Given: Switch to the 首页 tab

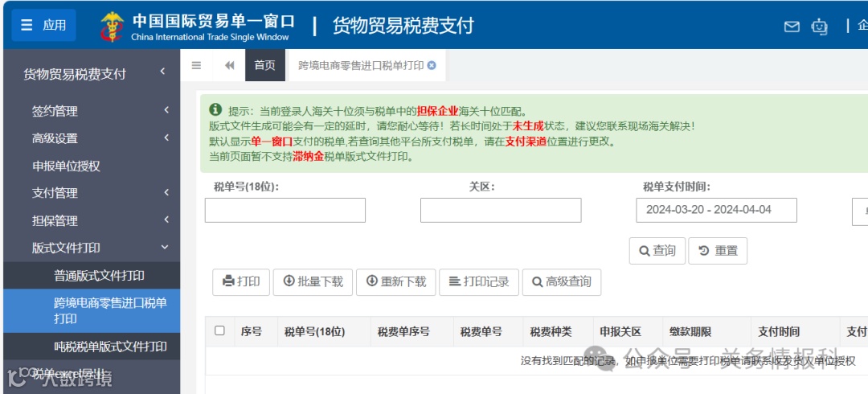Looking at the screenshot, I should tap(265, 65).
